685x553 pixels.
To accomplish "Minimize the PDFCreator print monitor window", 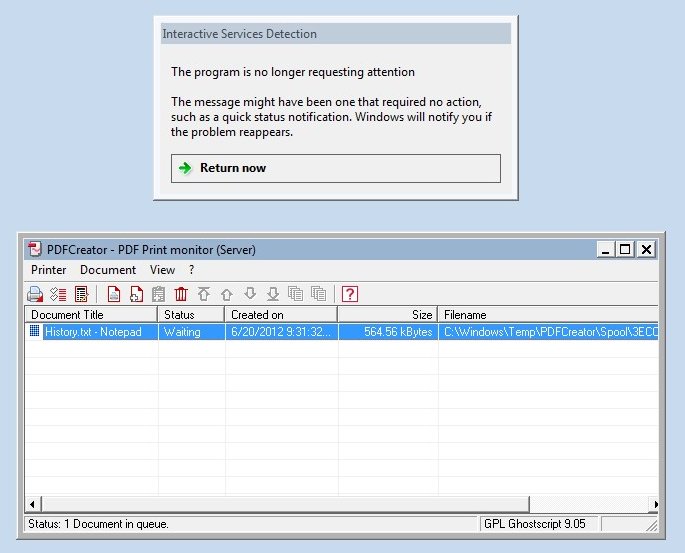I will 605,249.
